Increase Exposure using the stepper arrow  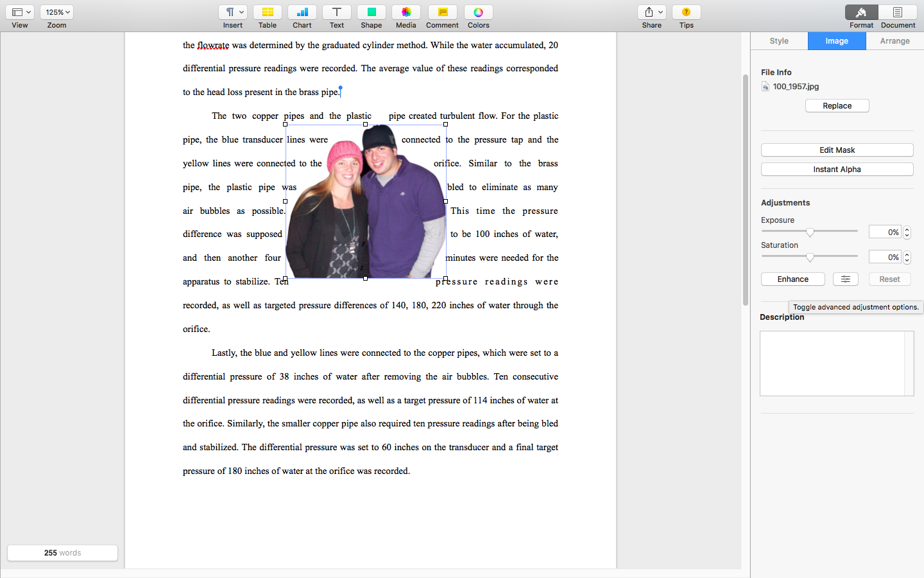click(907, 229)
